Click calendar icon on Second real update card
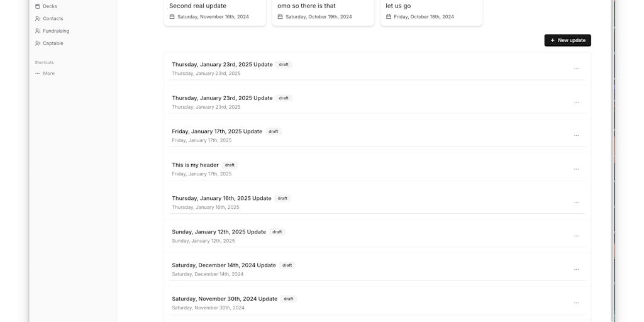644x322 pixels. (x=172, y=17)
